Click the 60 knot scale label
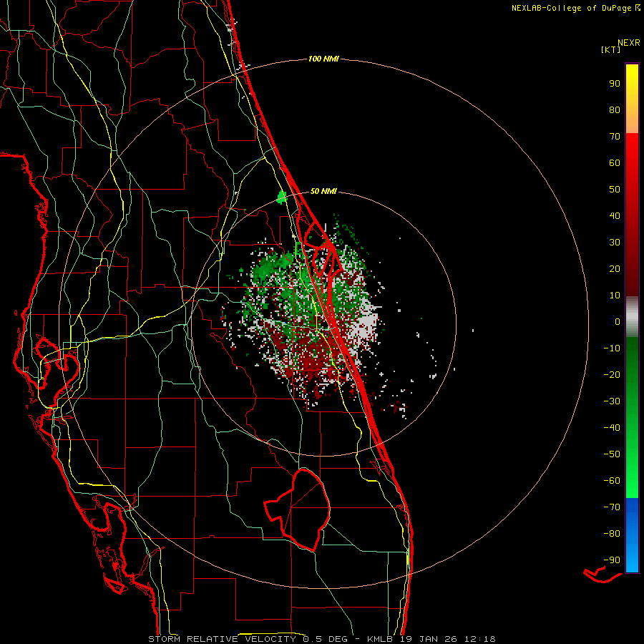644x644 pixels. pyautogui.click(x=615, y=162)
